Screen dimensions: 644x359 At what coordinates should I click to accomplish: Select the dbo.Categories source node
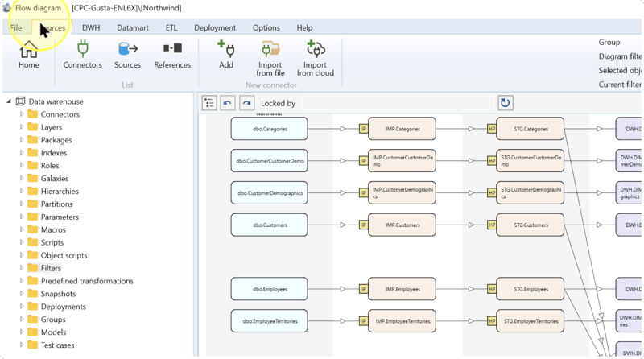pyautogui.click(x=269, y=129)
